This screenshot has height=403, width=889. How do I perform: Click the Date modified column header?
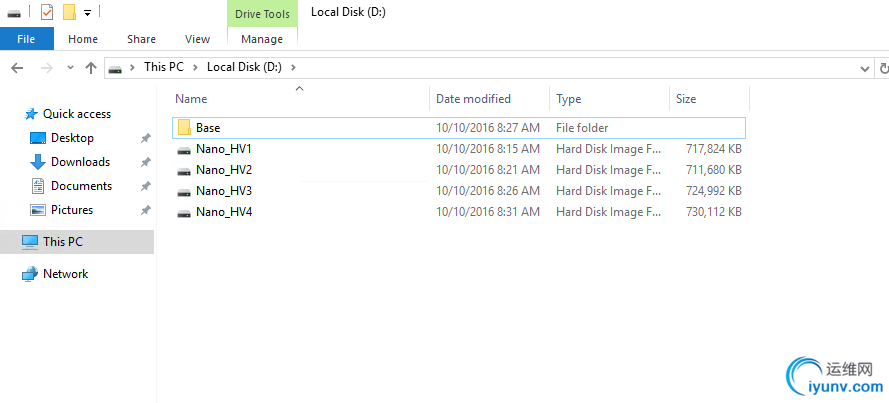click(x=473, y=99)
